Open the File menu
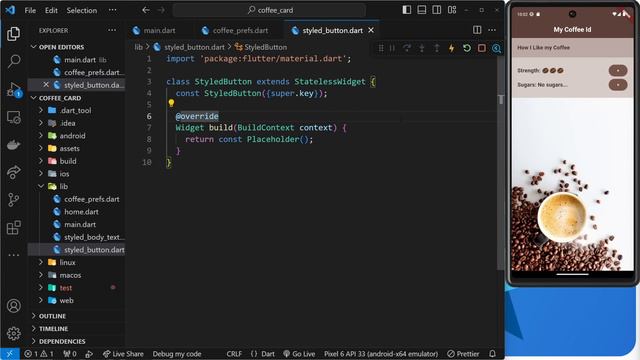Screen dimensions: 640x360 coord(30,10)
